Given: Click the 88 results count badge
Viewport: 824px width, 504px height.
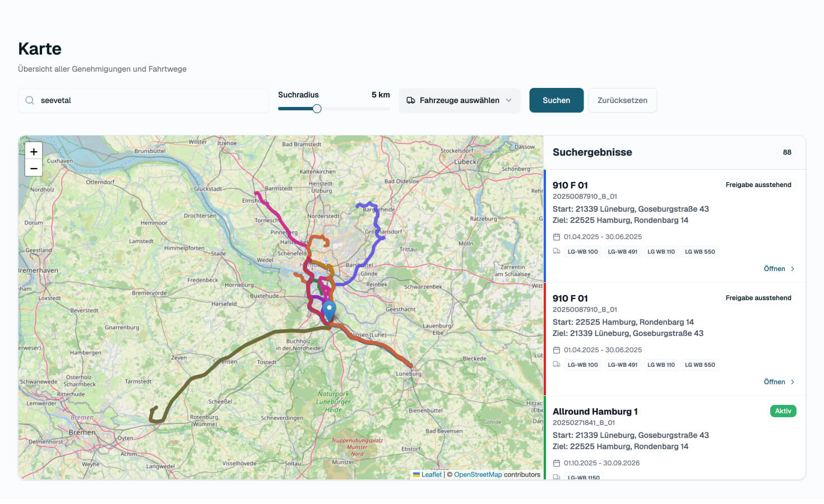Looking at the screenshot, I should (x=787, y=152).
